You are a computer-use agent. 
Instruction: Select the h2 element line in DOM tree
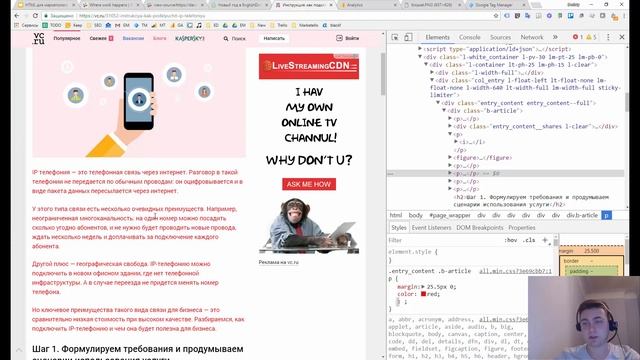click(x=531, y=200)
